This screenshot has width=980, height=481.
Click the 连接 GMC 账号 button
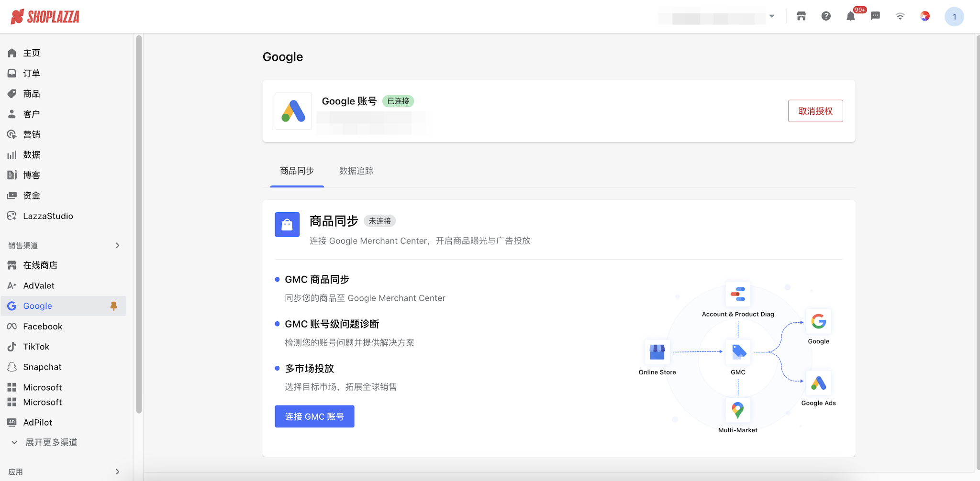pyautogui.click(x=314, y=416)
